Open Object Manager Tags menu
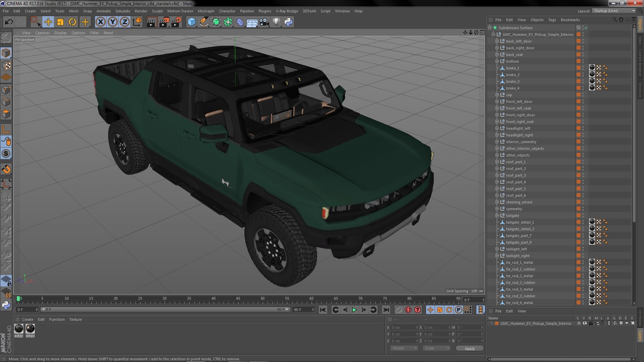This screenshot has width=644, height=362. coord(552,20)
